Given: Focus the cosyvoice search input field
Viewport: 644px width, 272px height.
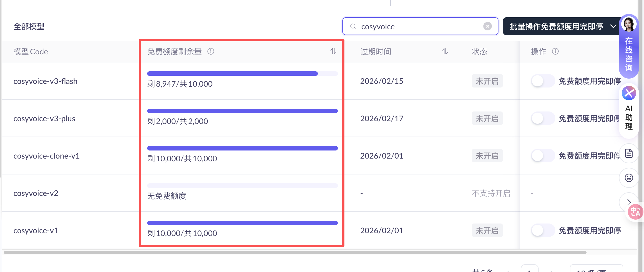Looking at the screenshot, I should (418, 26).
